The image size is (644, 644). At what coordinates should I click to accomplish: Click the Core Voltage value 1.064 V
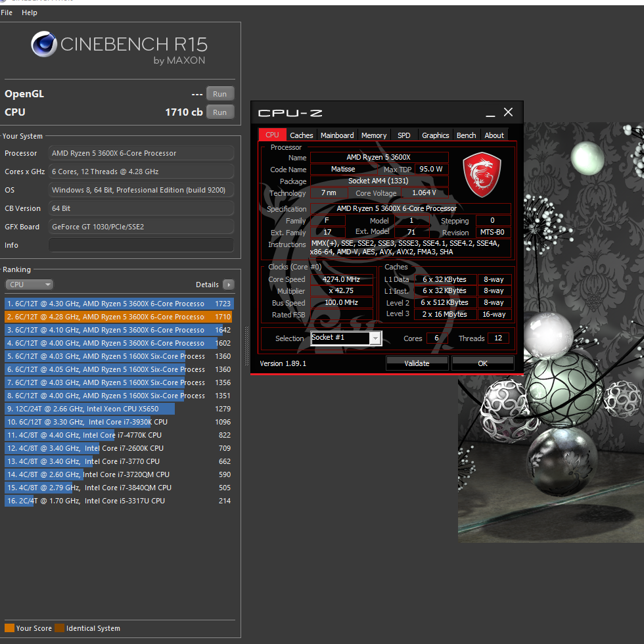point(425,193)
